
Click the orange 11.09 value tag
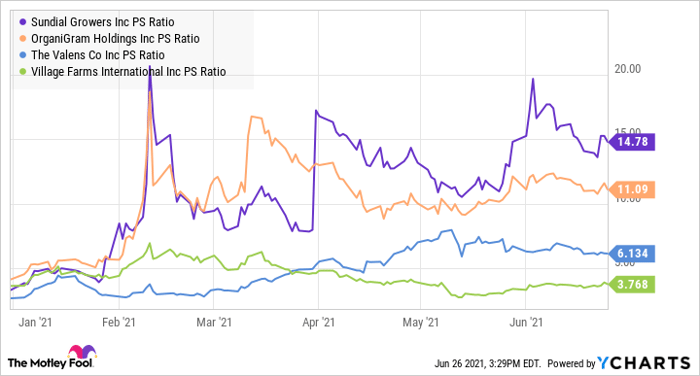coord(632,189)
